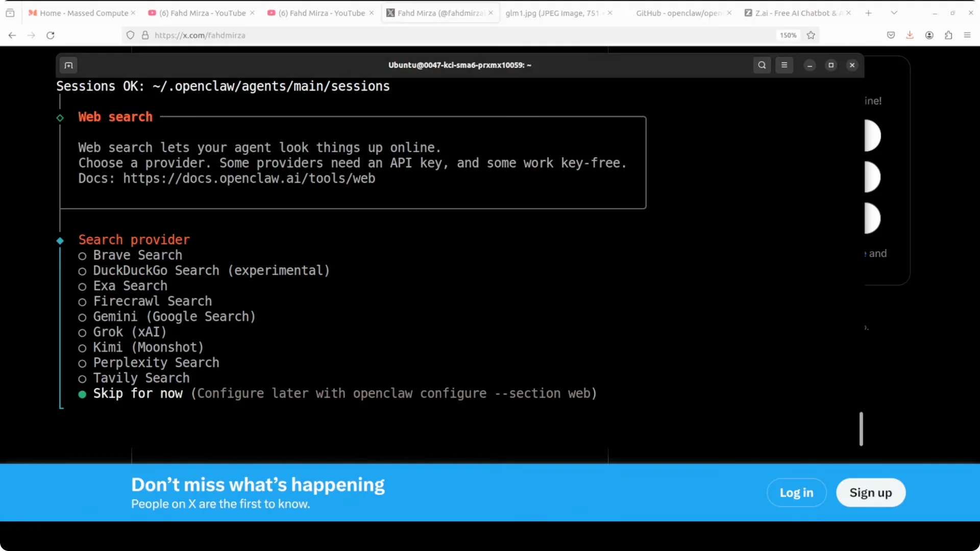
Task: Maximize the terminal window
Action: pos(831,65)
